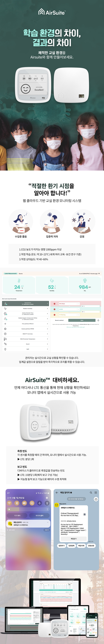Viewport: 104px width, 644px height.
Task: Toggle Bluetooth in phone quick settings
Action: 17,503
